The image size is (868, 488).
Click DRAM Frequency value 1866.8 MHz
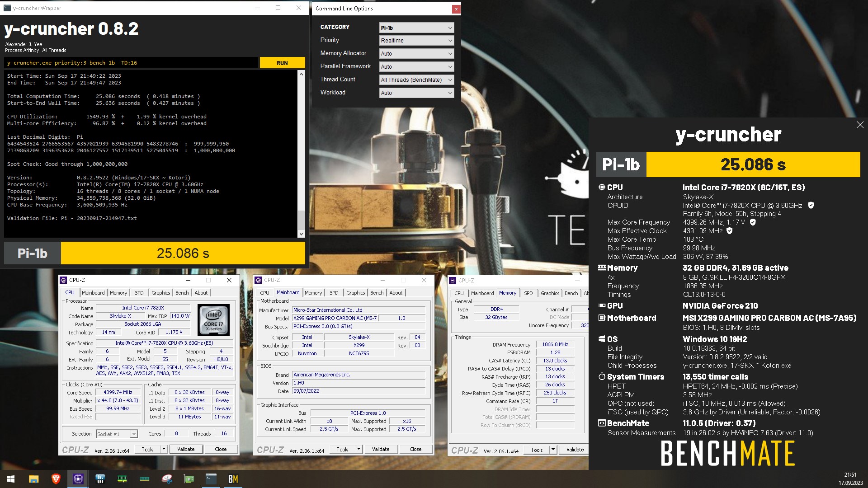(555, 344)
